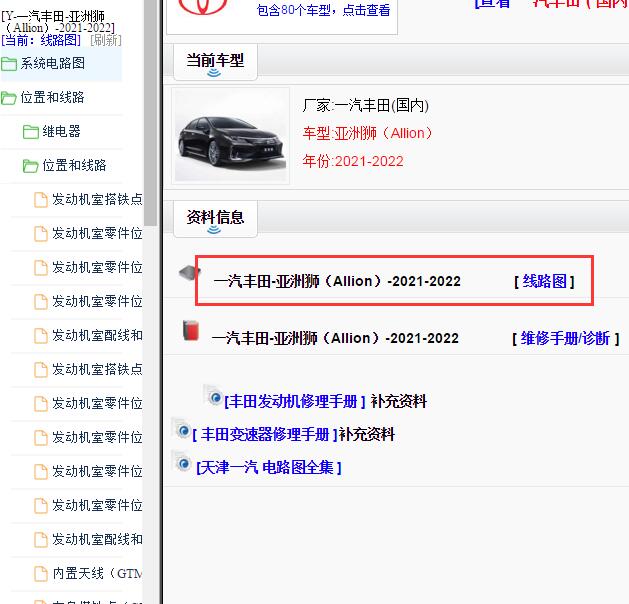The width and height of the screenshot is (629, 604).
Task: Click the 包含80个车型，点击查看 link
Action: [x=323, y=10]
